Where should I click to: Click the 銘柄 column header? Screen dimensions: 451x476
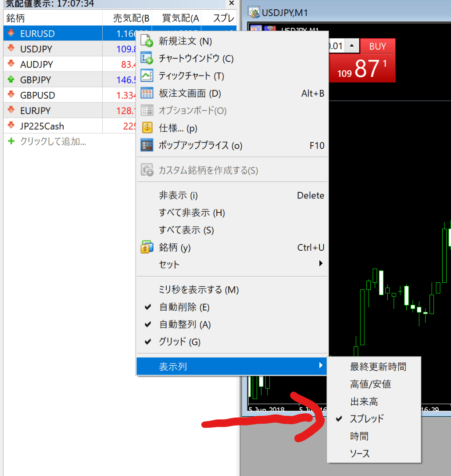(53, 18)
